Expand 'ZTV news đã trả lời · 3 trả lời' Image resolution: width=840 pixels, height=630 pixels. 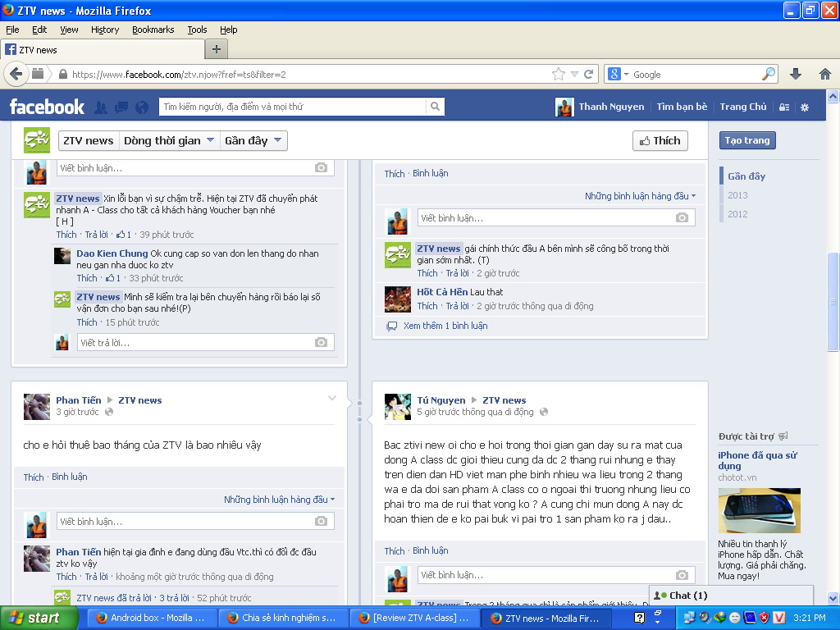tap(133, 598)
